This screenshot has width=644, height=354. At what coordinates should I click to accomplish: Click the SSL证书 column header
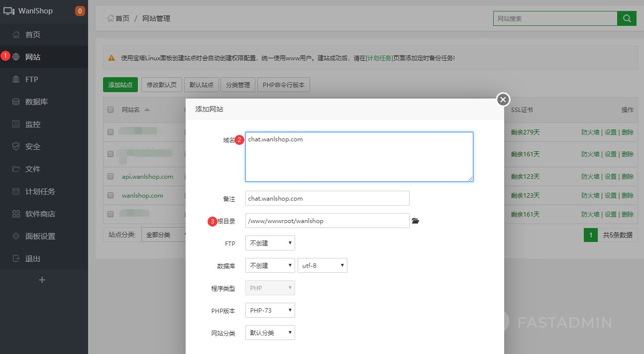pos(522,110)
